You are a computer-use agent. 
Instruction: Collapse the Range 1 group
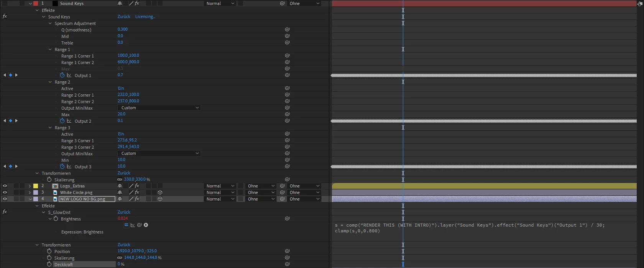point(50,49)
